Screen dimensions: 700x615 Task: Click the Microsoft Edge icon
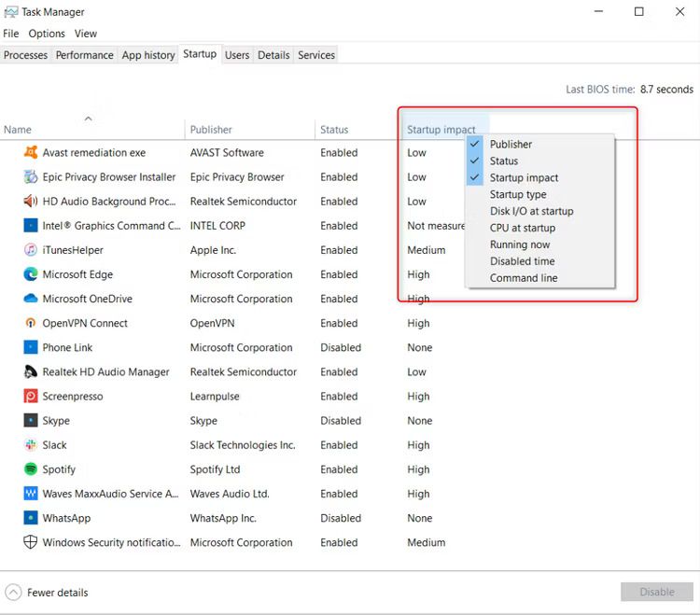point(31,274)
